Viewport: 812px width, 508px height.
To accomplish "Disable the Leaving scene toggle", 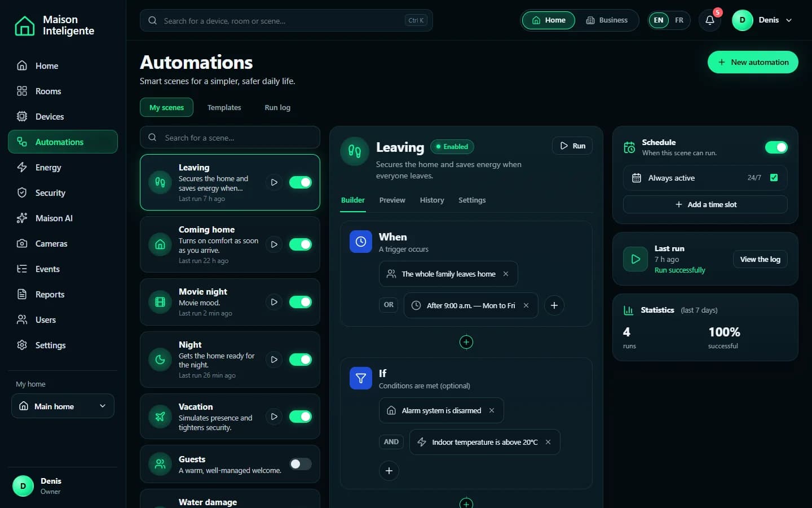I will (301, 182).
